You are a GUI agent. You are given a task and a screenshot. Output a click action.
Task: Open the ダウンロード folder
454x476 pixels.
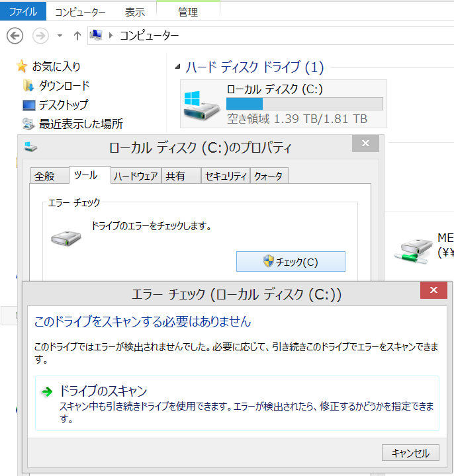pos(64,85)
